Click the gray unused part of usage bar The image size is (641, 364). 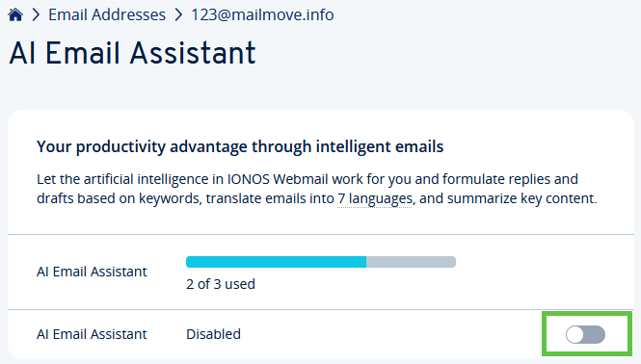click(x=411, y=262)
